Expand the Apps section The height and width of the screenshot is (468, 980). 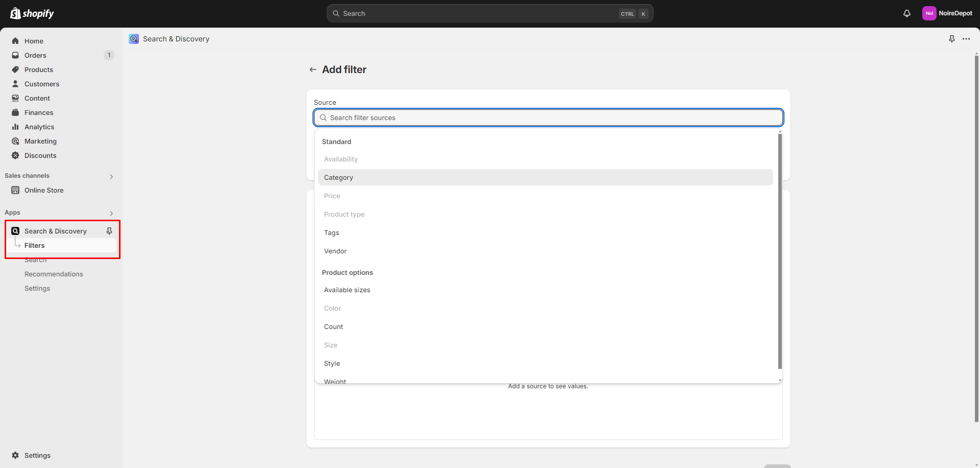tap(111, 214)
